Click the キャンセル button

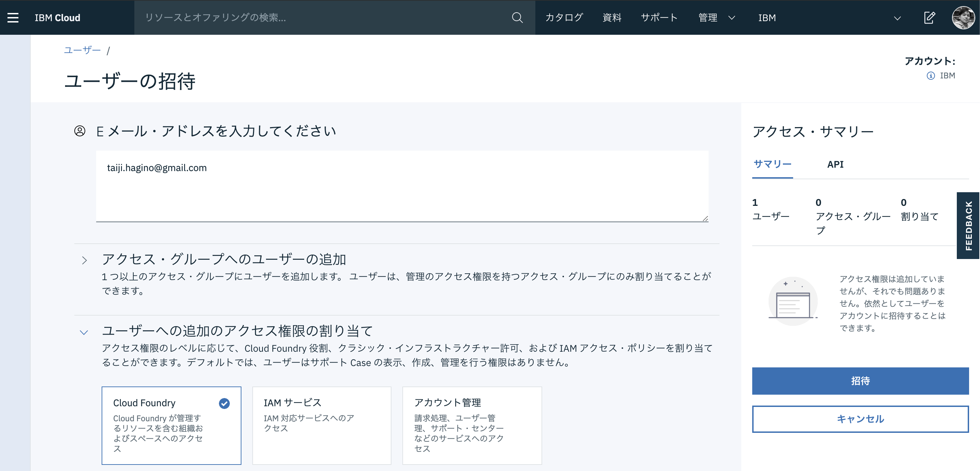860,419
